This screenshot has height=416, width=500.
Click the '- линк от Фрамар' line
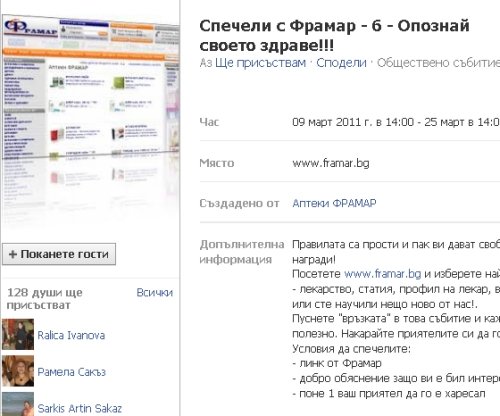(337, 363)
